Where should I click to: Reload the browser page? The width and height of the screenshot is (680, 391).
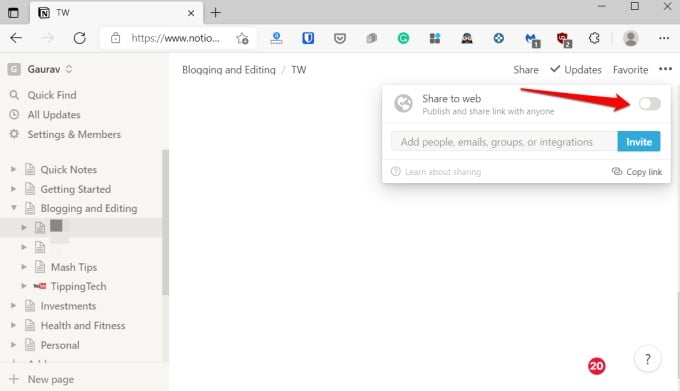pos(79,38)
